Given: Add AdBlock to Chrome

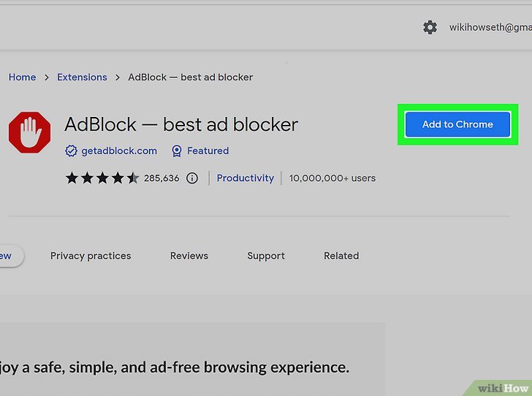Looking at the screenshot, I should pyautogui.click(x=457, y=124).
